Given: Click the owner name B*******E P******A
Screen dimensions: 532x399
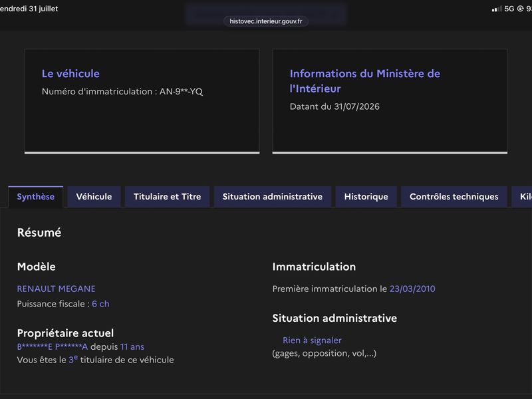Looking at the screenshot, I should tap(53, 346).
